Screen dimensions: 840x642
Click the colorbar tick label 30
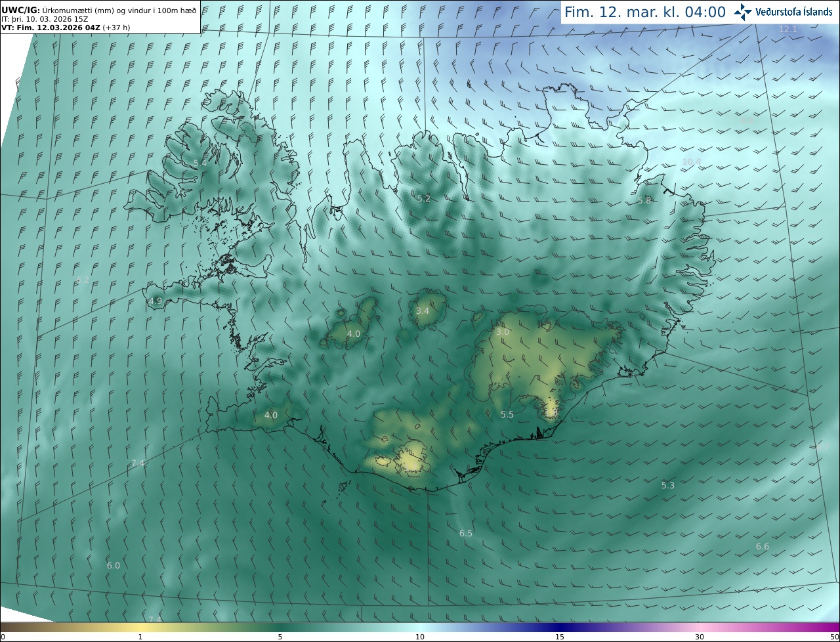click(700, 637)
